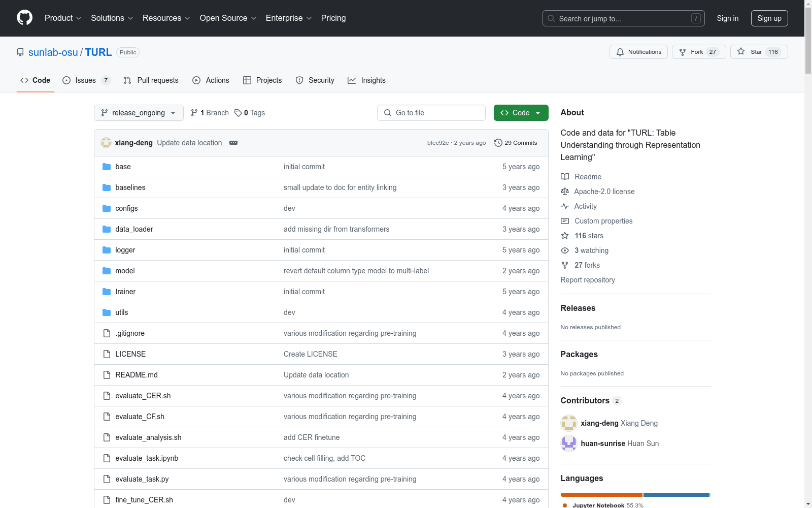Click the Readme book icon

point(565,177)
